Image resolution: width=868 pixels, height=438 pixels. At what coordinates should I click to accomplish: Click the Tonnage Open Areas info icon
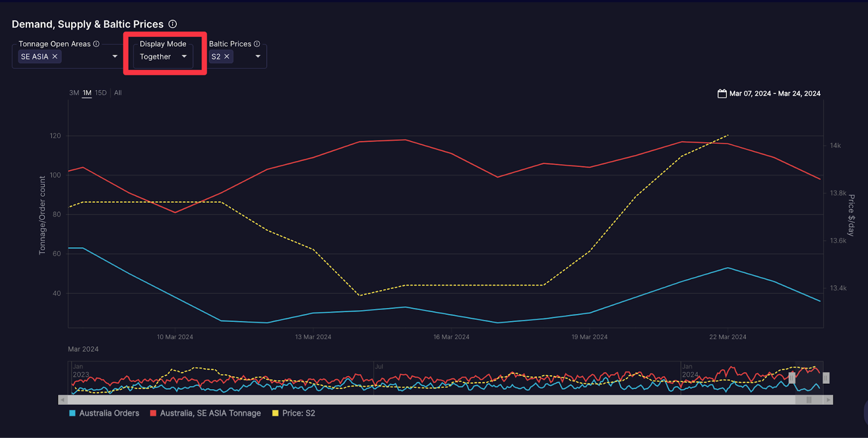(97, 44)
